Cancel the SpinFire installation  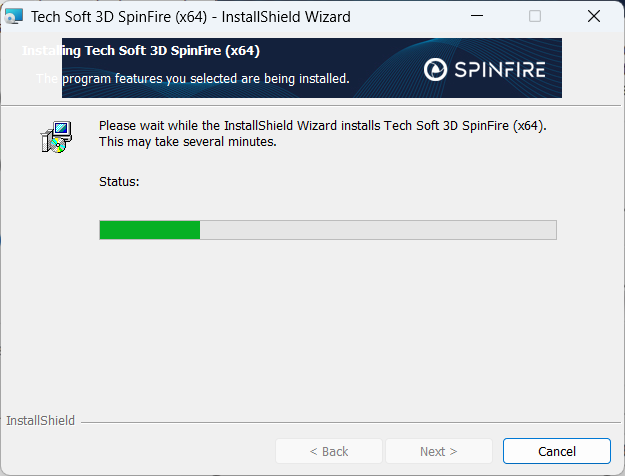pyautogui.click(x=556, y=451)
